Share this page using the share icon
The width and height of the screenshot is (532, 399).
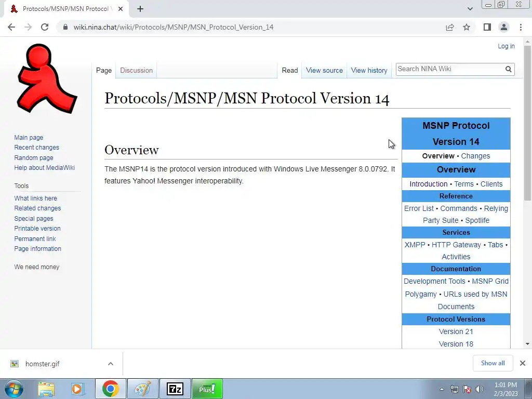point(450,27)
